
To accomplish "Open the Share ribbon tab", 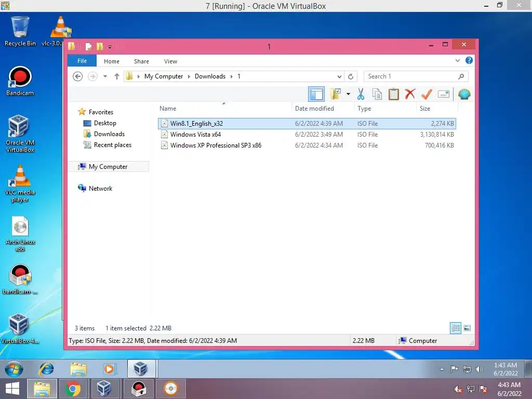I will pos(141,61).
